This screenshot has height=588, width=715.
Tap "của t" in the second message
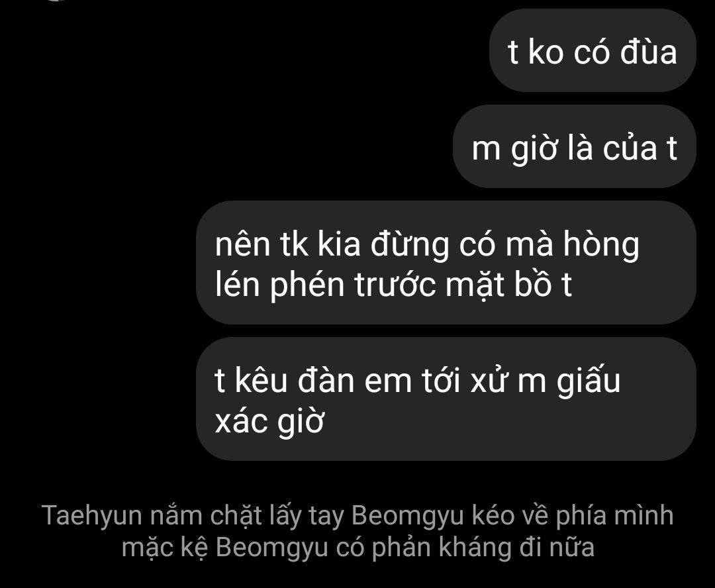[x=640, y=148]
